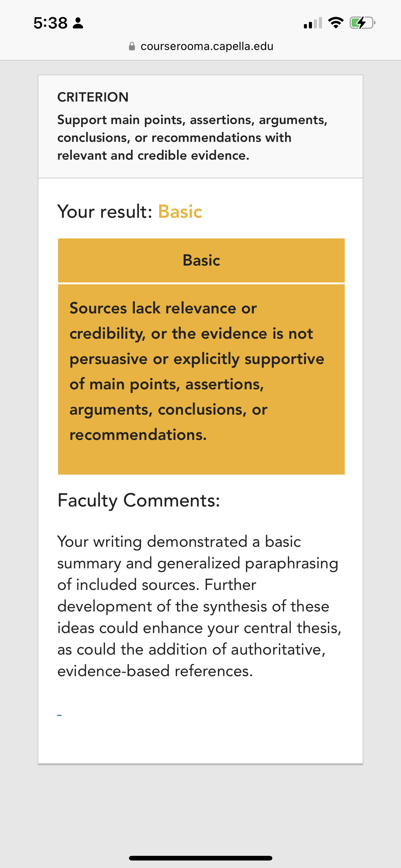The height and width of the screenshot is (868, 401).
Task: Tap the battery charging icon
Action: click(x=363, y=23)
